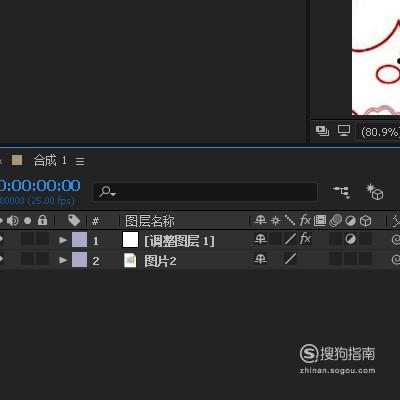Click label color swatch of layer 1

click(79, 240)
